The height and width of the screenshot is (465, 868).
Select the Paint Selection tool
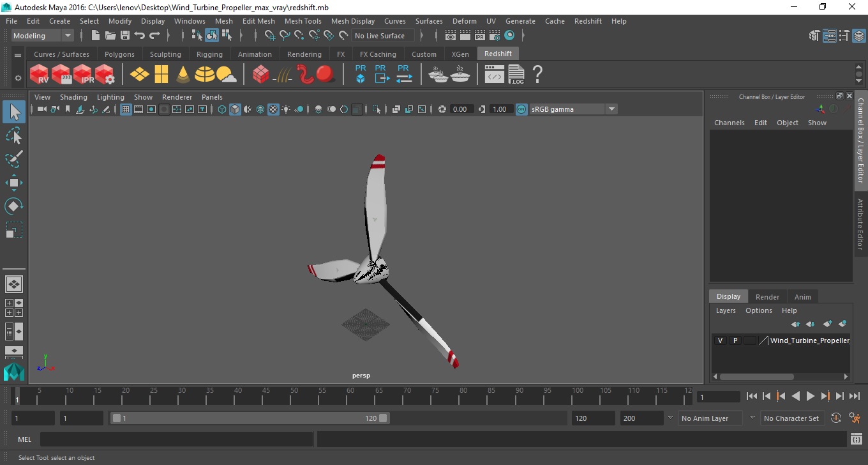pyautogui.click(x=14, y=159)
